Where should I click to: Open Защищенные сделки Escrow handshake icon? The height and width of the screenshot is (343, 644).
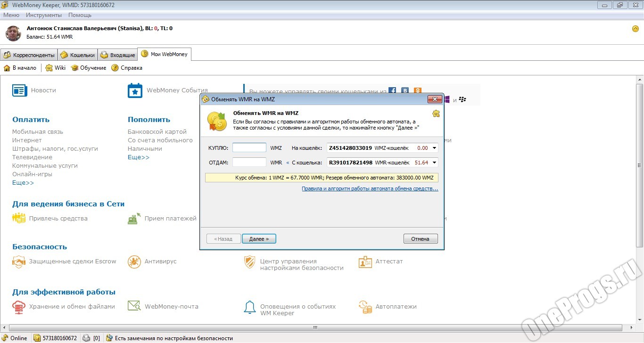[x=19, y=261]
